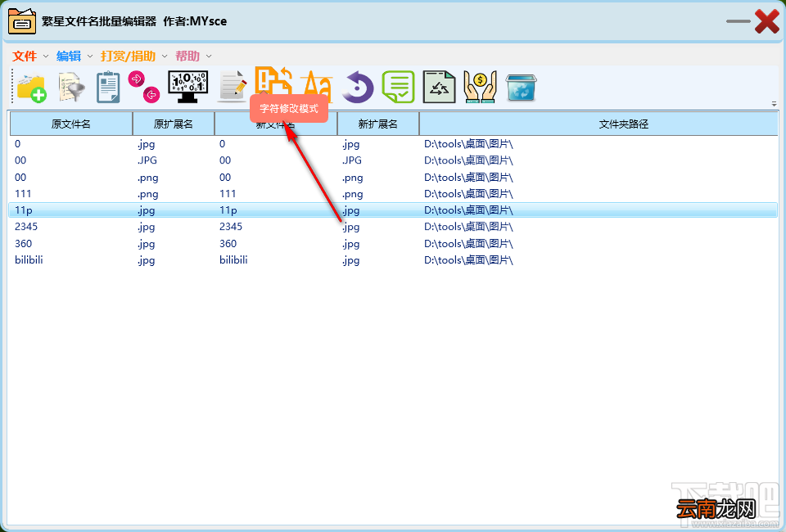The width and height of the screenshot is (786, 532).
Task: Open the binary digits monitor tool
Action: pyautogui.click(x=188, y=87)
